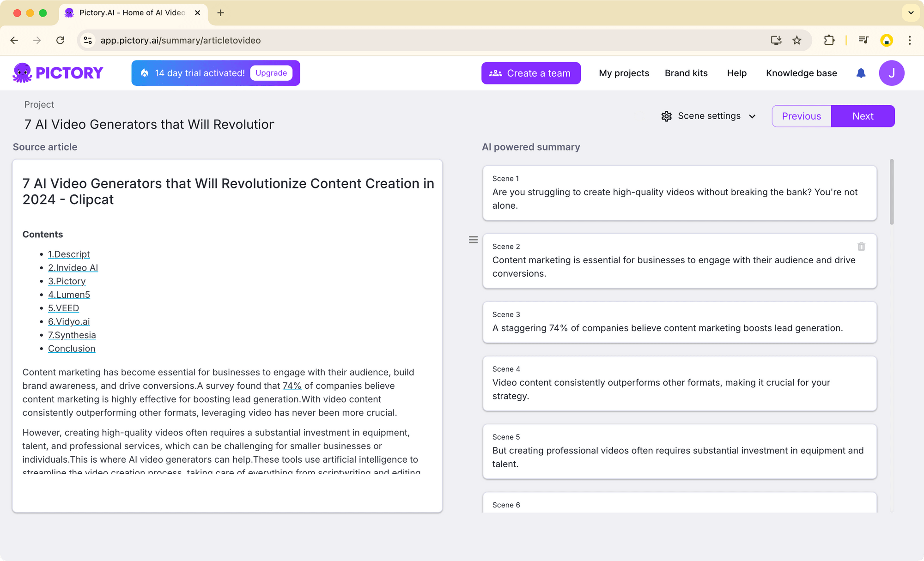
Task: Open the tab search chevron at top right
Action: point(911,13)
